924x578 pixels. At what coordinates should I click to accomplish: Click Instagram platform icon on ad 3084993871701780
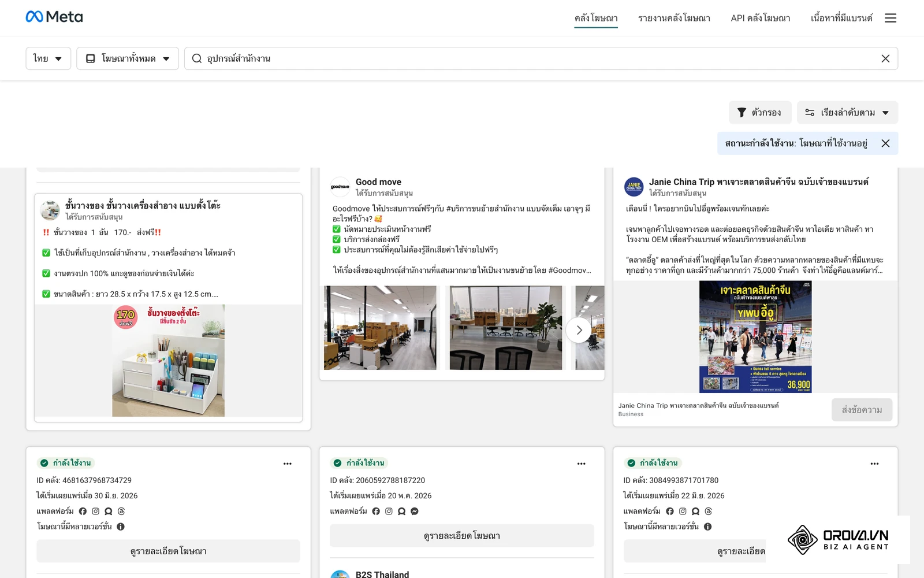click(x=683, y=512)
